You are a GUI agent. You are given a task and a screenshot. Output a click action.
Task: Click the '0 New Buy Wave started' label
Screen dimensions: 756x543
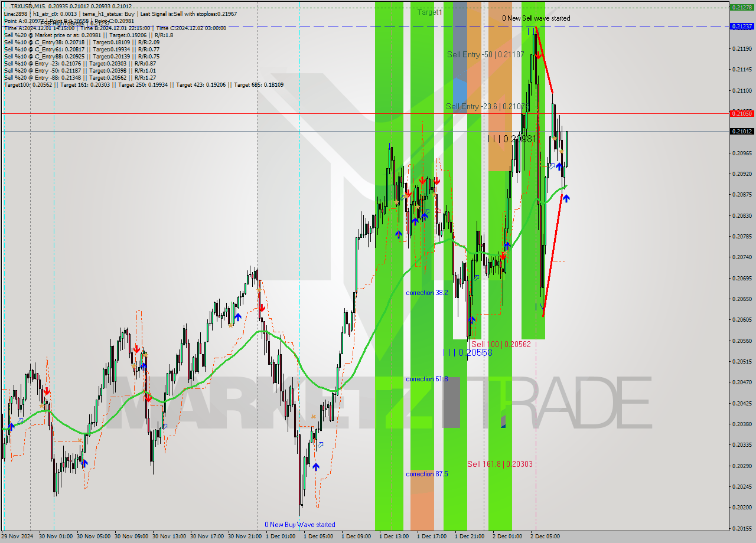(x=300, y=525)
